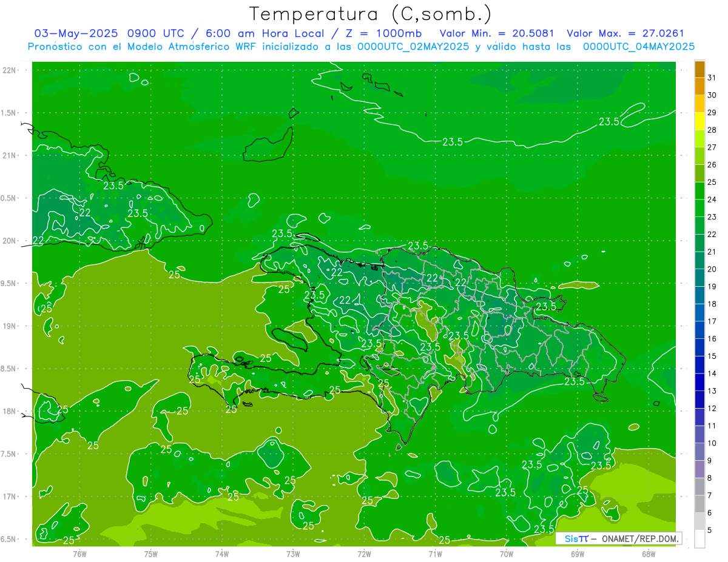Select the "Valor Max. = 27.0261" value
This screenshot has height=562, width=728.
click(x=625, y=33)
